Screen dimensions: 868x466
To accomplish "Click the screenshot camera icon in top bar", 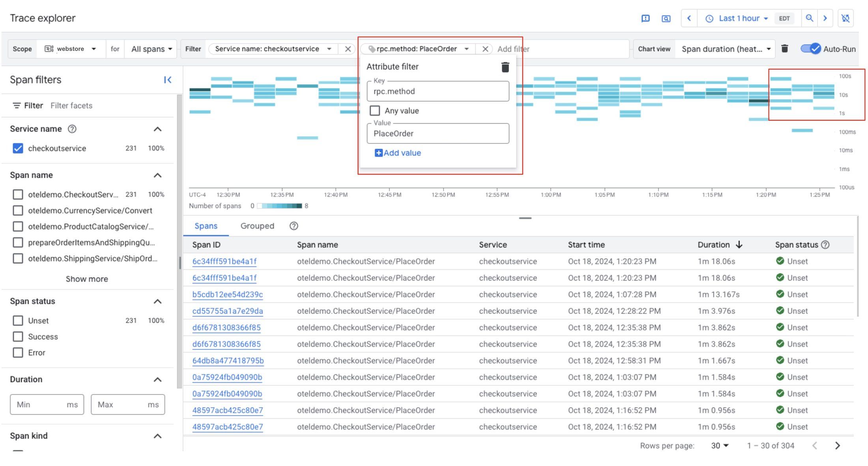I will pos(666,18).
